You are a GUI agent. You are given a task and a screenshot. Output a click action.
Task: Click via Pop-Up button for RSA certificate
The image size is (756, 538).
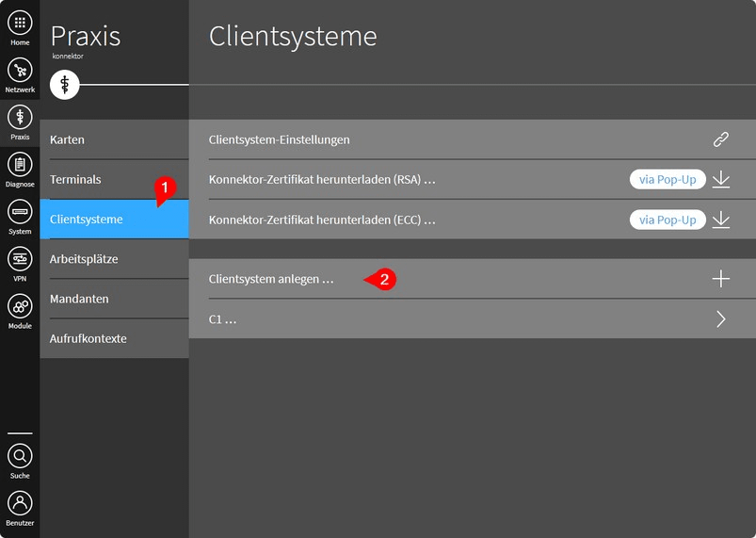(668, 179)
